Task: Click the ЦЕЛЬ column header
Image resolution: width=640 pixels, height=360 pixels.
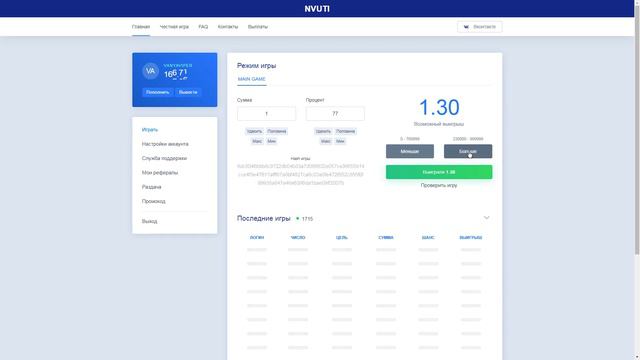Action: pyautogui.click(x=342, y=238)
